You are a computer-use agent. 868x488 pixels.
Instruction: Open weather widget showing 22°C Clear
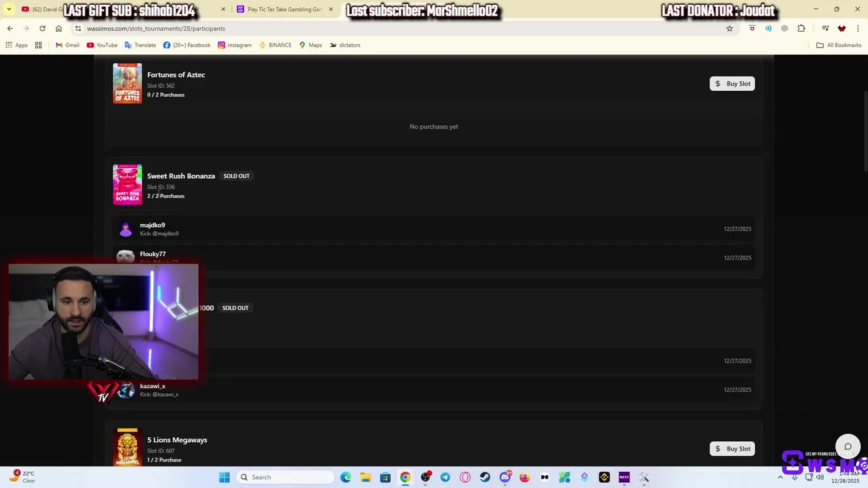[x=22, y=477]
